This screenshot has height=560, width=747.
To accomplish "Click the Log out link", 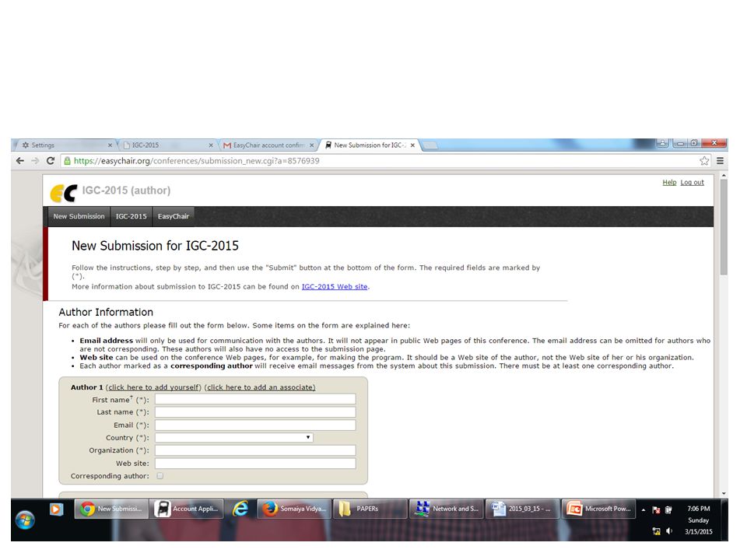I will coord(693,182).
